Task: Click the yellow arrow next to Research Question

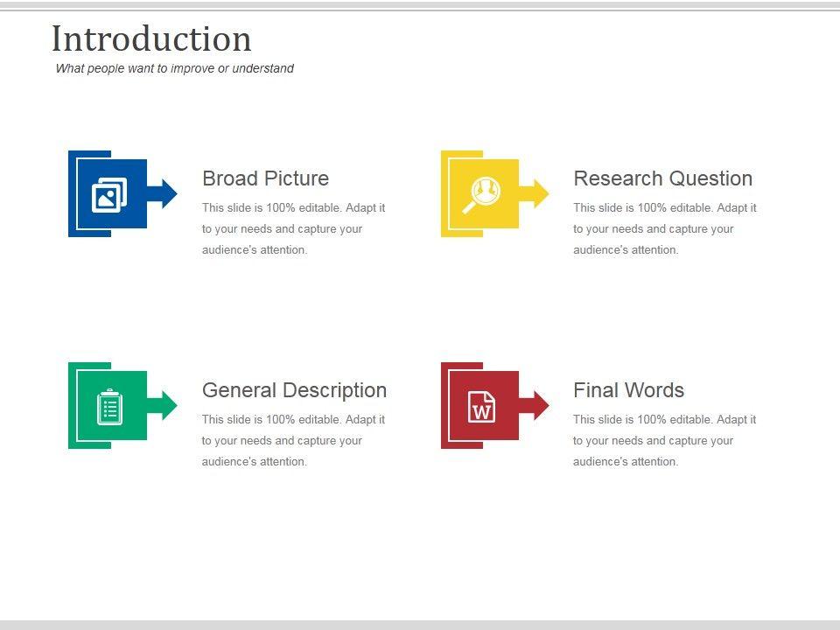Action: pos(534,193)
